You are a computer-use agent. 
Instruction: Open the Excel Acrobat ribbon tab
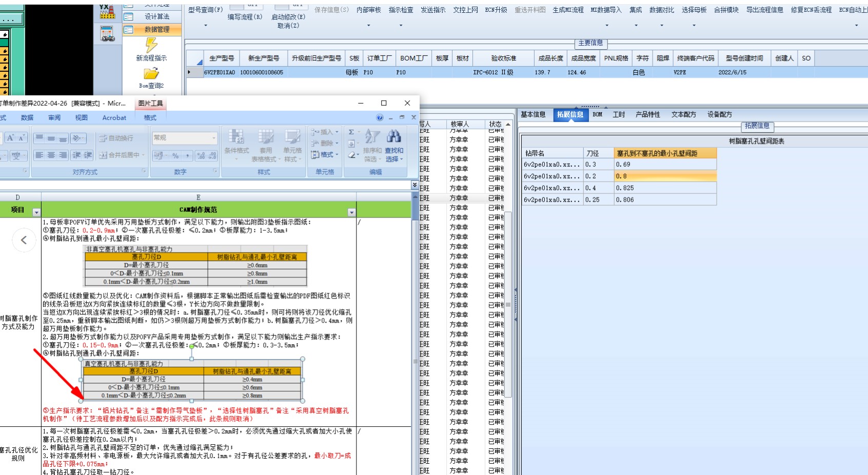pos(114,117)
